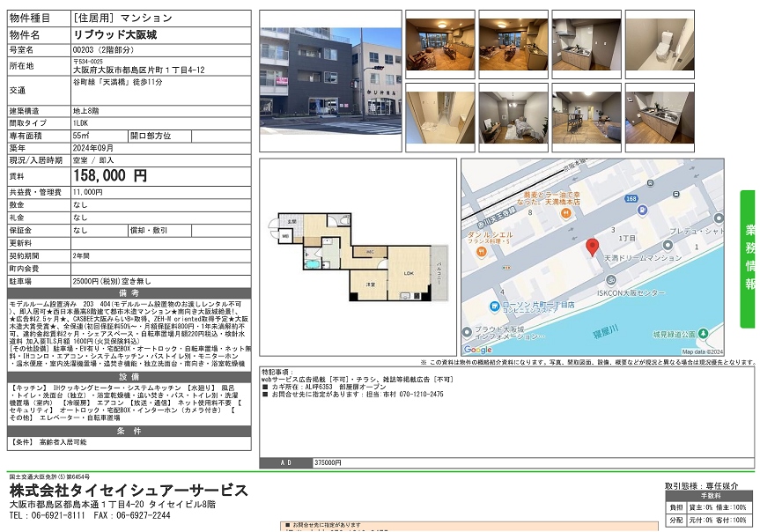
Task: Click the Lawson convenience store map icon
Action: (496, 307)
